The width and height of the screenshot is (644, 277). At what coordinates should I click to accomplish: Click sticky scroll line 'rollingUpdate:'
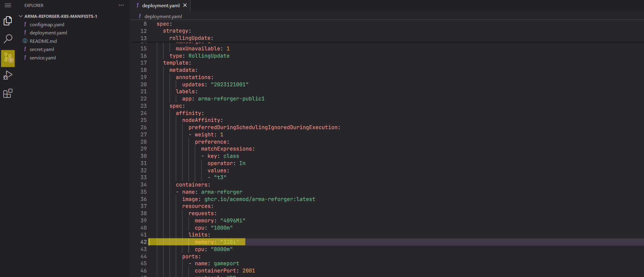pyautogui.click(x=191, y=38)
